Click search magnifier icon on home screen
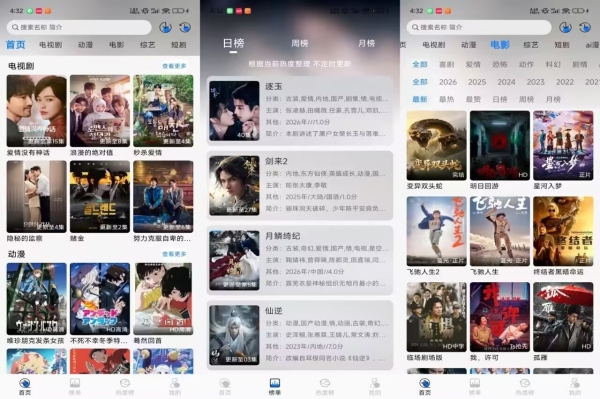600x399 pixels. click(x=15, y=27)
